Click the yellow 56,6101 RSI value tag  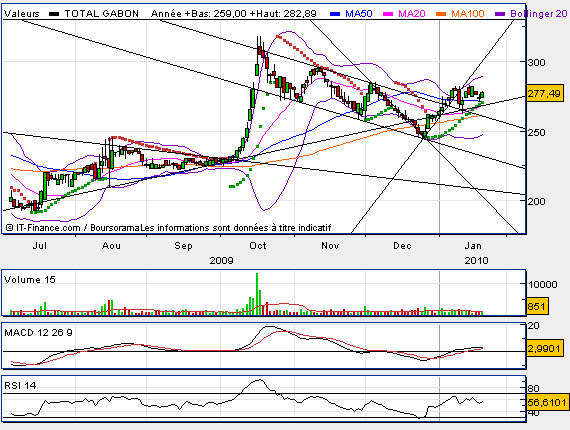pyautogui.click(x=547, y=403)
